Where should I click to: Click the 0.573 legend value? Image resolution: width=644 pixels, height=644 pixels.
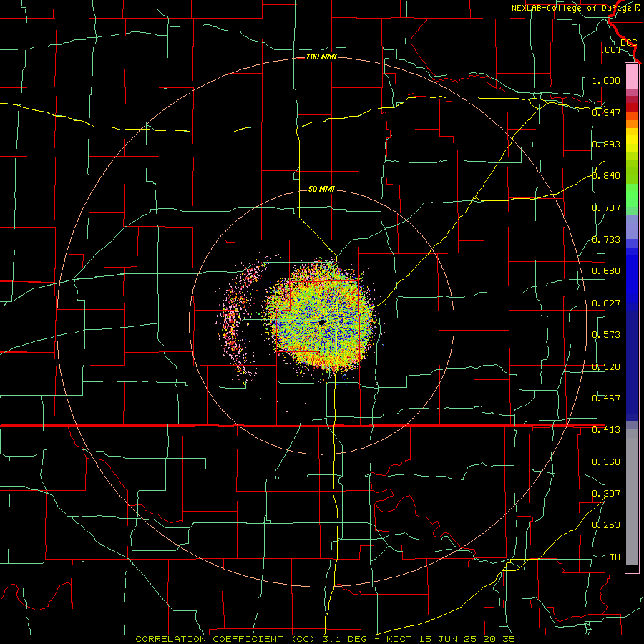point(606,335)
